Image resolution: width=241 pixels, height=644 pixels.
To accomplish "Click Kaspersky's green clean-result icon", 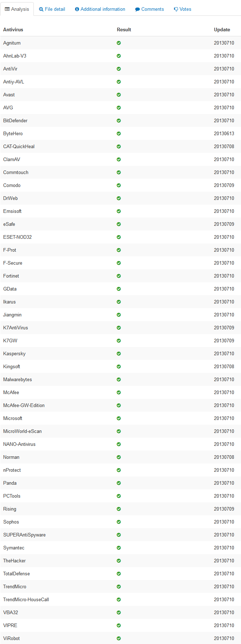I will [119, 354].
